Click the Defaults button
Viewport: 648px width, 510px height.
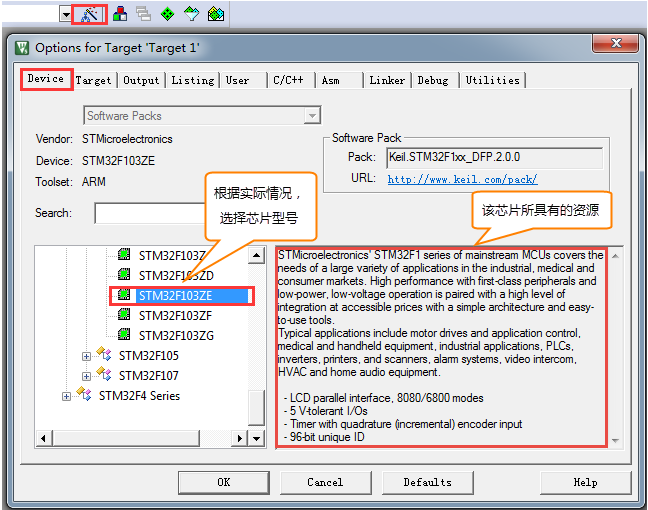pos(427,482)
